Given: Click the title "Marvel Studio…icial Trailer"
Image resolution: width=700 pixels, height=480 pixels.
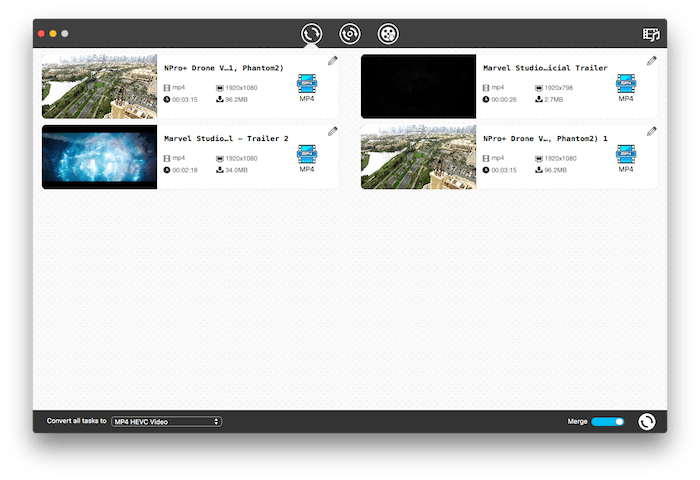Looking at the screenshot, I should tap(545, 68).
